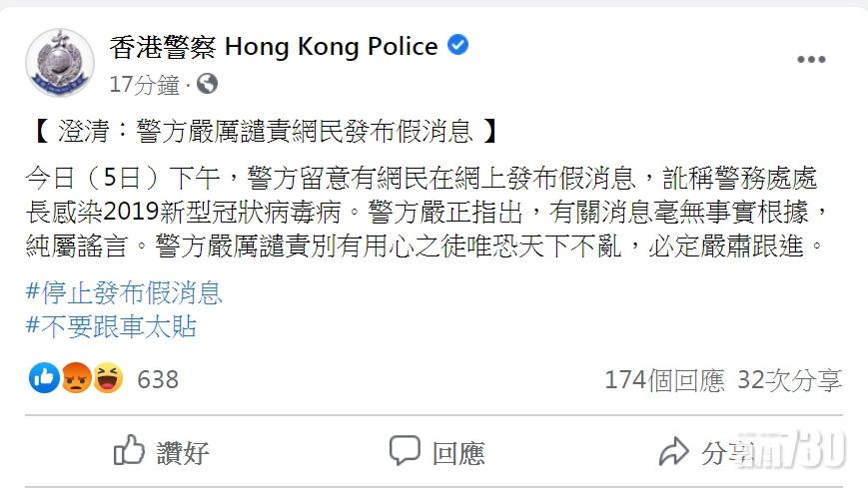Click the share arrow icon
The image size is (868, 488).
675,451
